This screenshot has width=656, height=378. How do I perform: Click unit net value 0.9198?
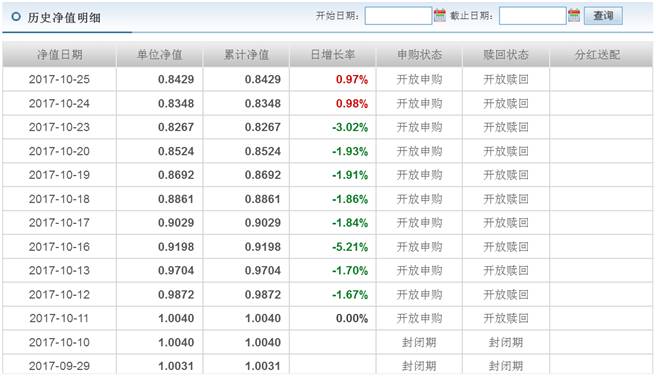click(176, 247)
